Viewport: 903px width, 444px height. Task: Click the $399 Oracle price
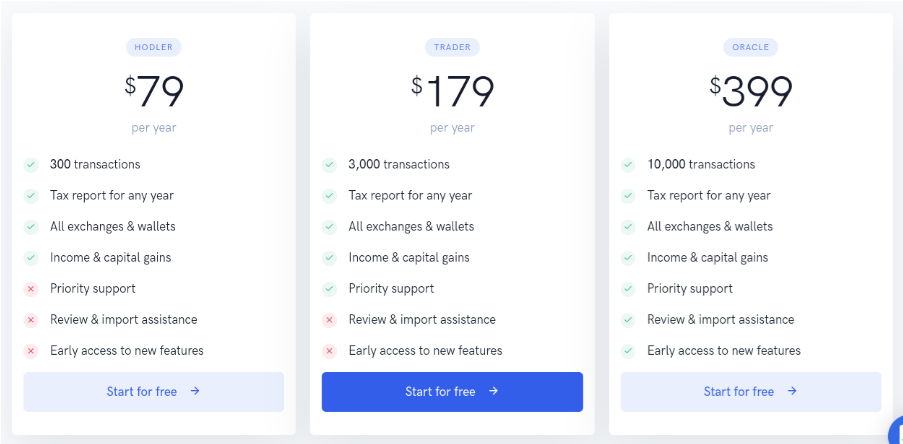[751, 92]
